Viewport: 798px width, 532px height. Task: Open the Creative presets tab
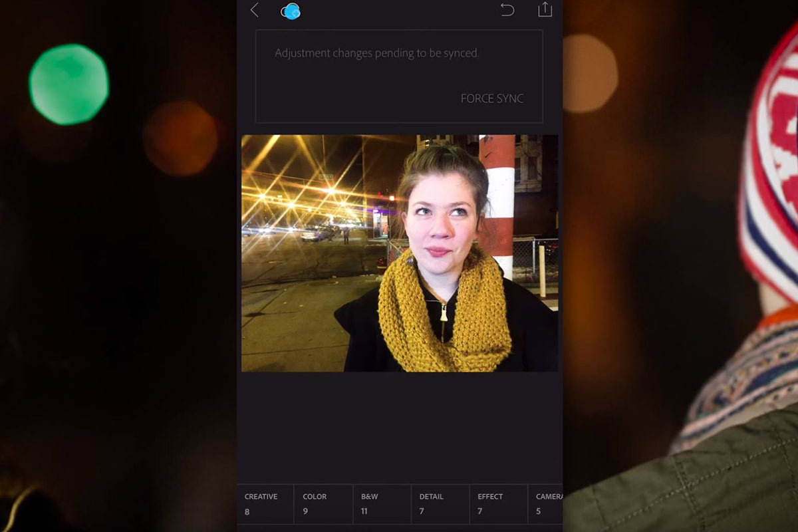[261, 496]
